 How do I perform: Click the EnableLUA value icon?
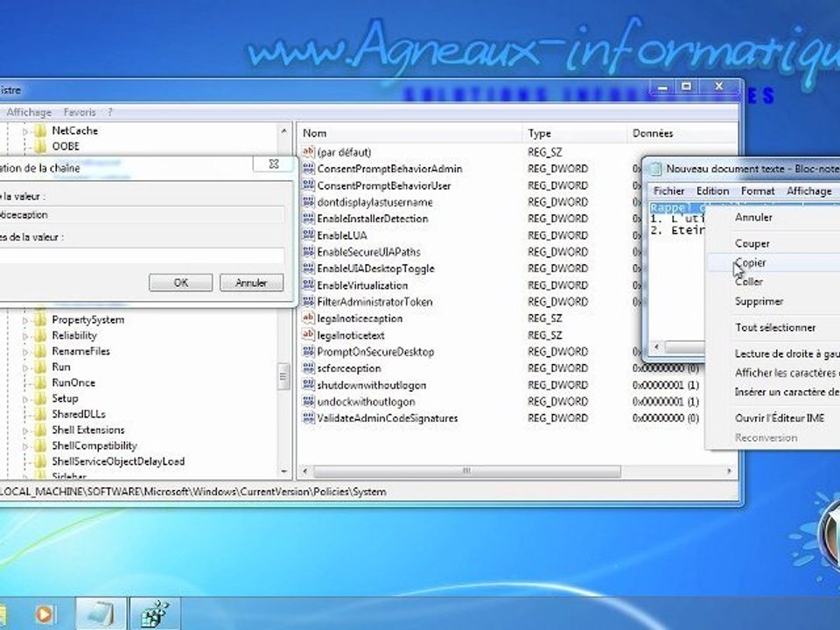[x=309, y=234]
